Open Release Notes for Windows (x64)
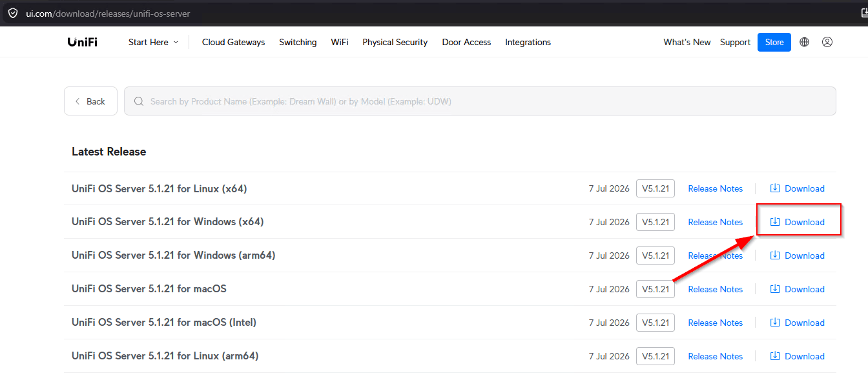 click(x=716, y=222)
